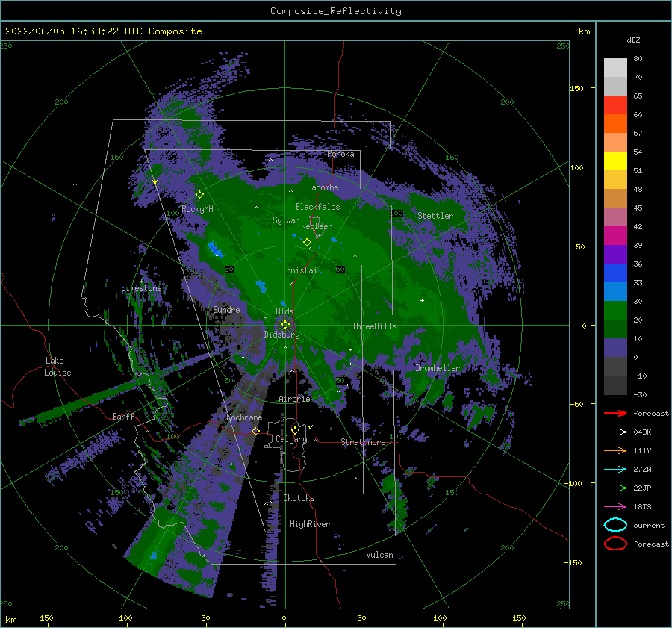Viewport: 672px width, 628px height.
Task: Click the orange 111V arrow icon
Action: (615, 450)
